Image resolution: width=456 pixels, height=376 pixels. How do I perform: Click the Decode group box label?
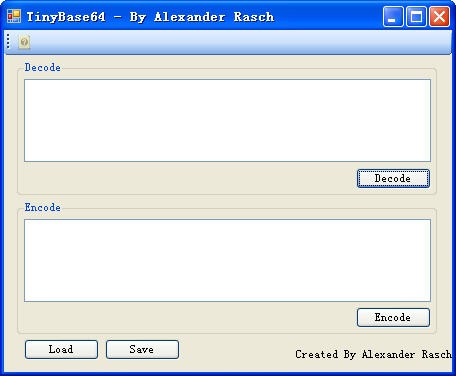click(43, 67)
